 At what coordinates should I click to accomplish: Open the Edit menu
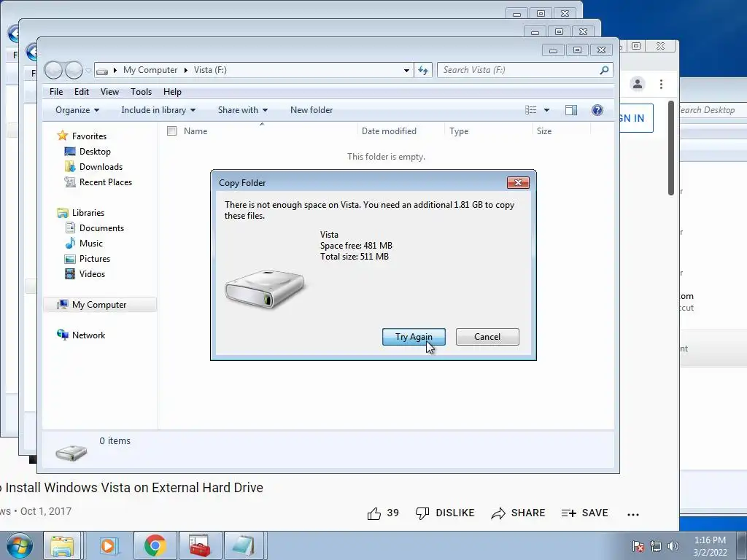pos(82,91)
